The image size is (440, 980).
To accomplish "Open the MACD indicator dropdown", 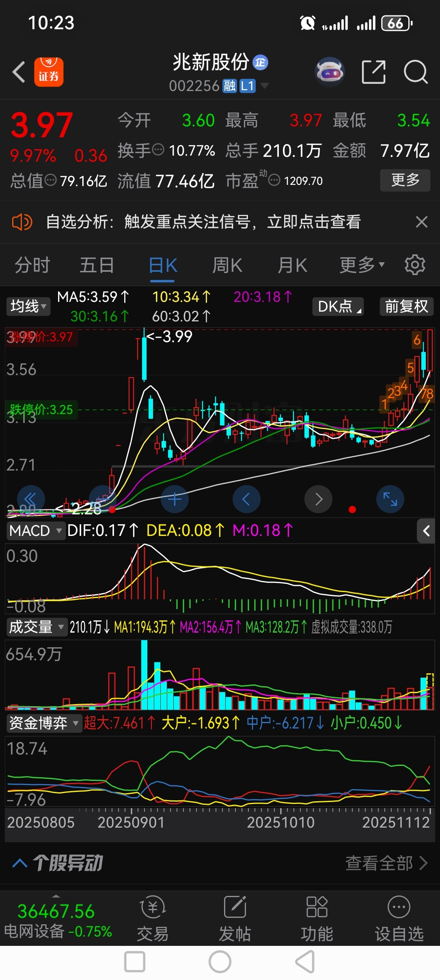I will tap(36, 531).
